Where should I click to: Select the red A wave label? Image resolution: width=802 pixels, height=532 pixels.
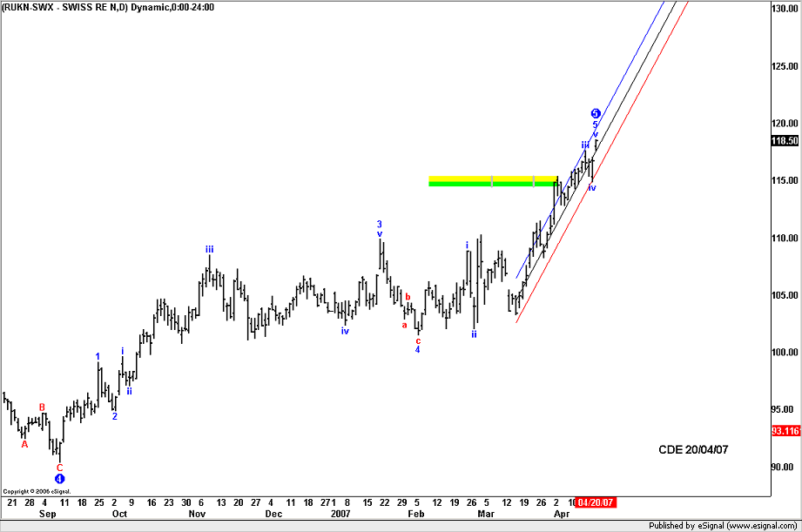pos(24,444)
